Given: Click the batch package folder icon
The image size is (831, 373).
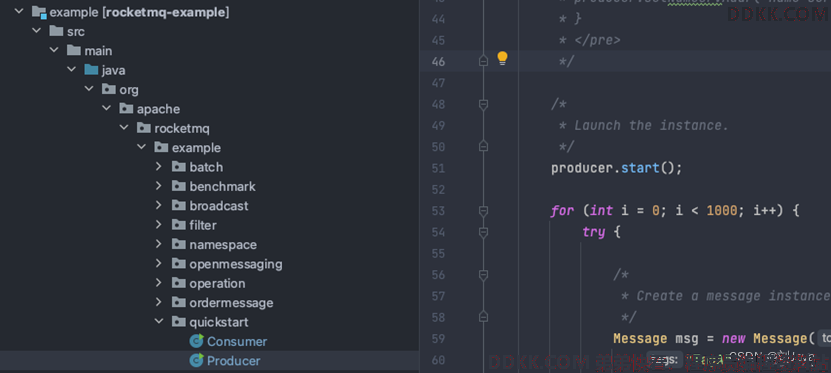Looking at the screenshot, I should pos(179,167).
